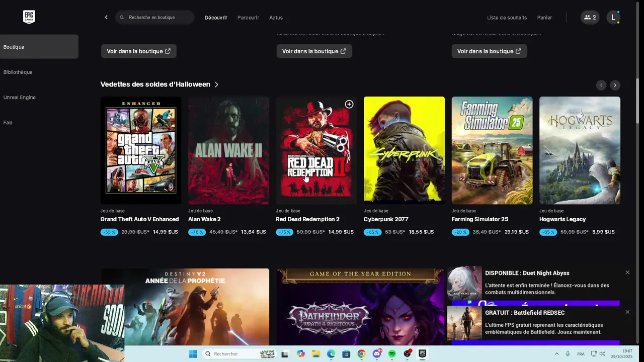Show previous Halloween sale carousel items
Image resolution: width=644 pixels, height=362 pixels.
(601, 85)
